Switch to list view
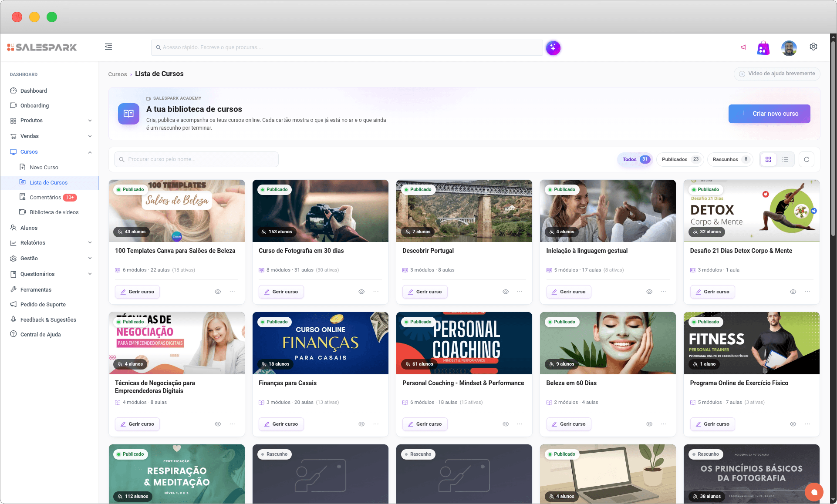Viewport: 837px width, 504px height. (785, 159)
